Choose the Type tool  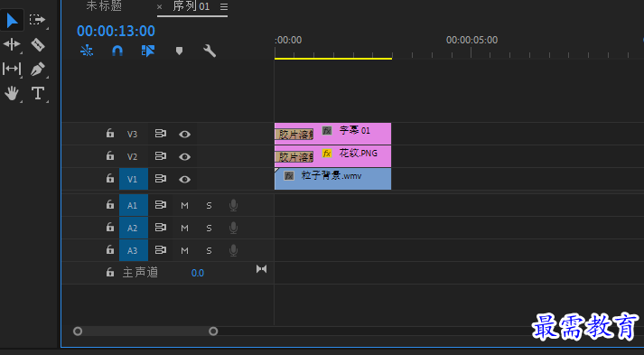click(x=38, y=93)
